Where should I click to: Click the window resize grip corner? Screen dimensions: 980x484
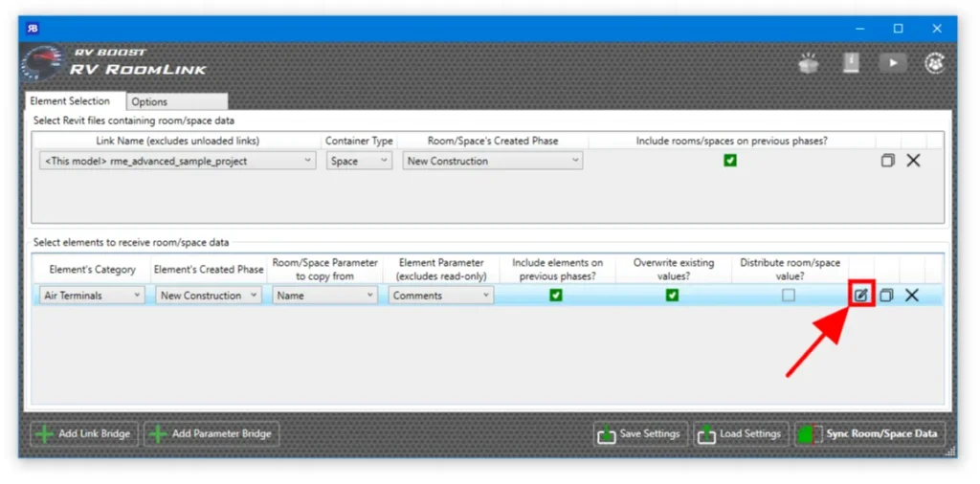948,451
